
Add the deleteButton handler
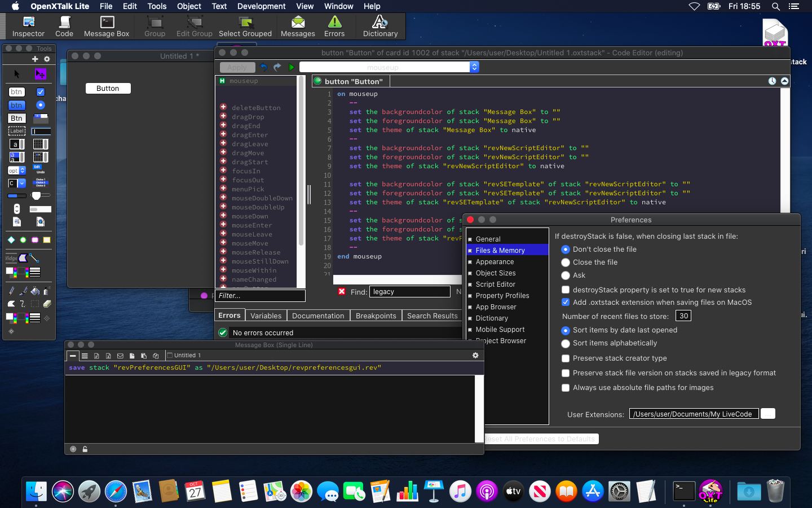coord(223,107)
